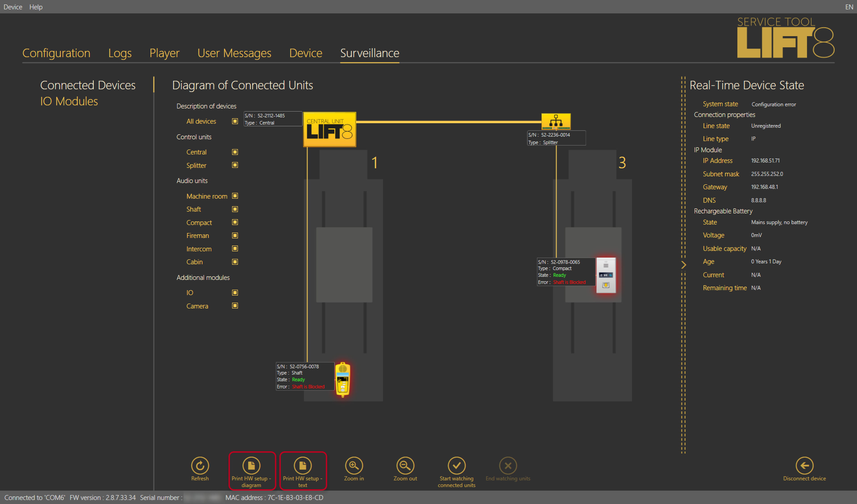
Task: Click the DNS value 8.8.8.8
Action: click(x=758, y=200)
